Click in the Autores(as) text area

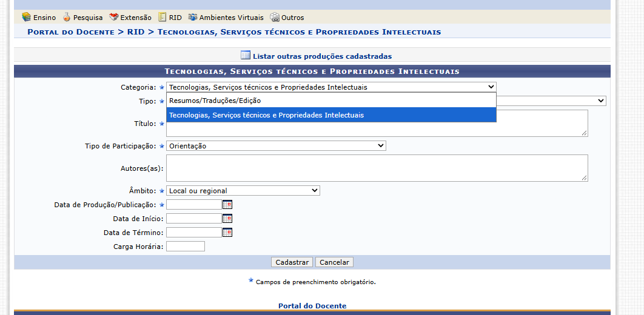377,168
